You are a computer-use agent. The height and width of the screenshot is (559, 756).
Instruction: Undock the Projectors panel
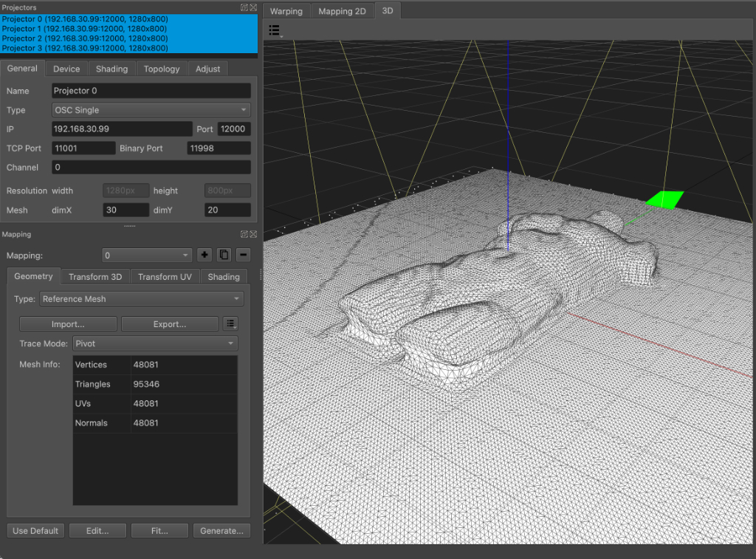(x=244, y=7)
